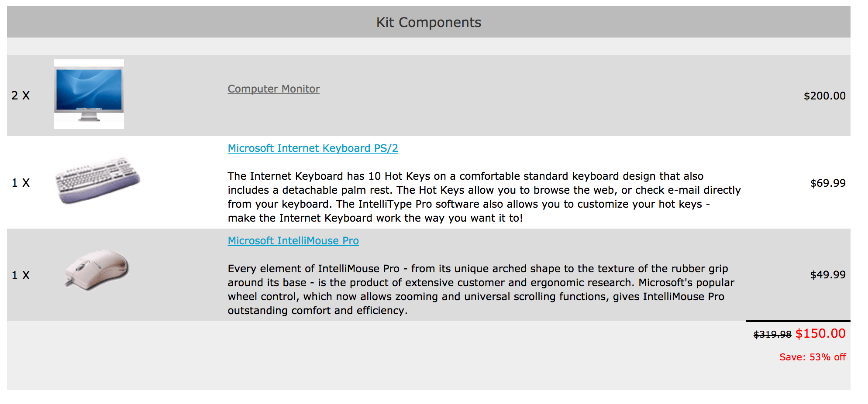868x404 pixels.
Task: Click the Save: 53% off text
Action: click(x=813, y=357)
